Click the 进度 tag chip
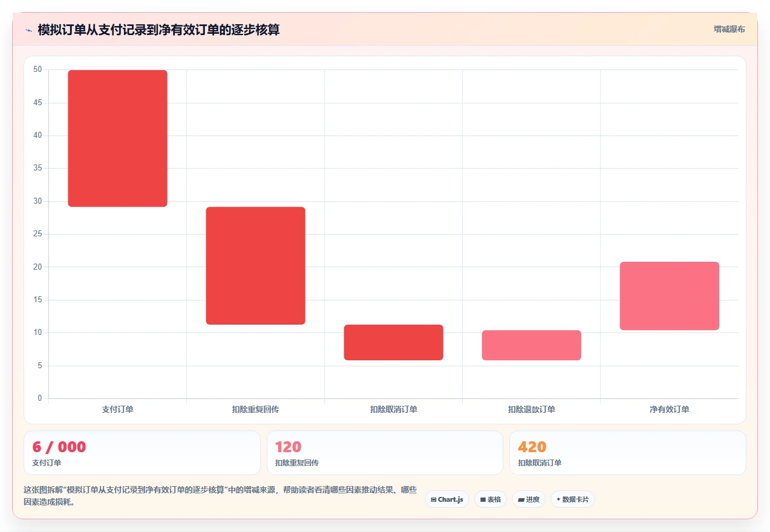The width and height of the screenshot is (770, 532). [529, 499]
